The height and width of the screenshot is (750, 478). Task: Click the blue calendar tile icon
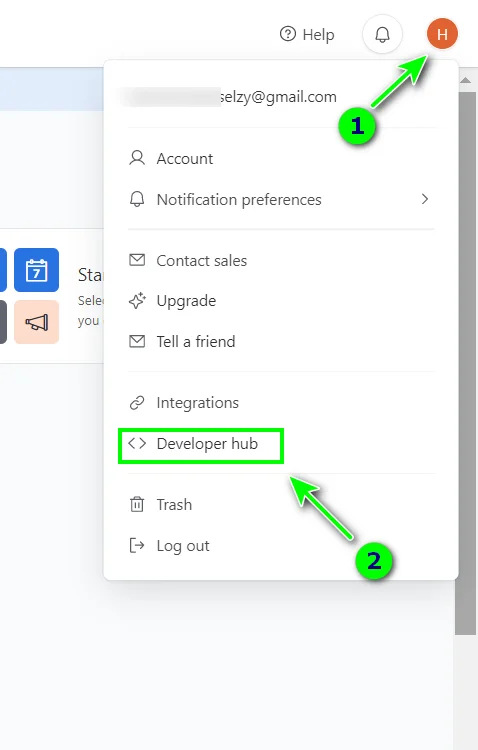(36, 270)
